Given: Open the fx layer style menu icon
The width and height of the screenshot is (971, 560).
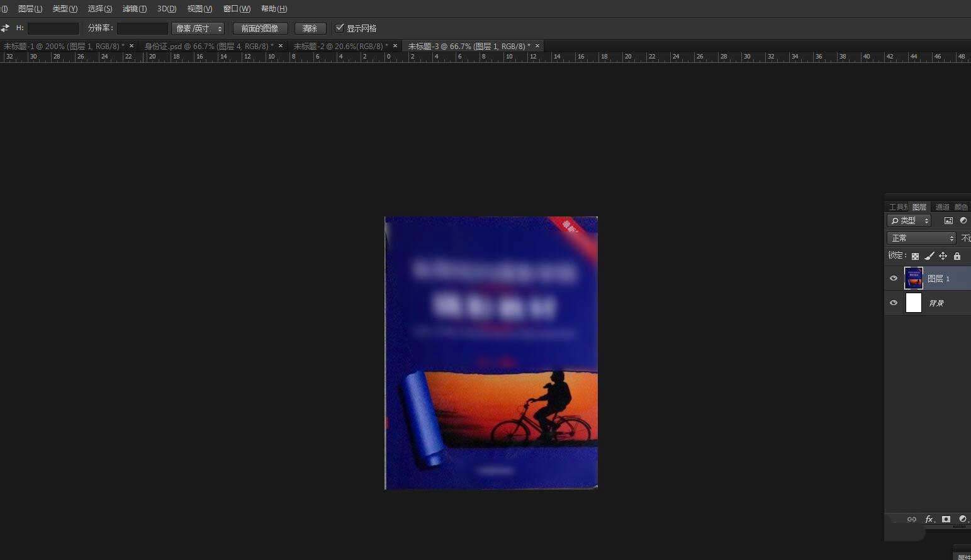Looking at the screenshot, I should pyautogui.click(x=929, y=519).
